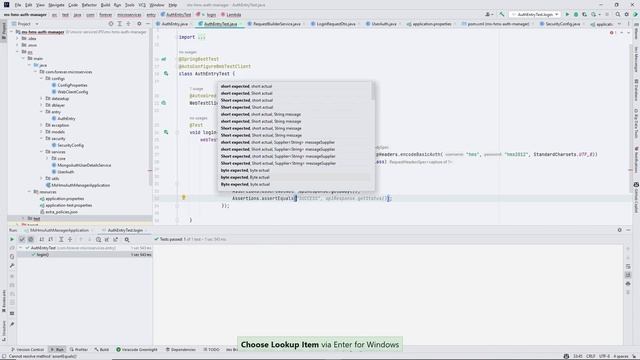Sort test results by duration icon
This screenshot has width=640, height=360.
tap(51, 239)
